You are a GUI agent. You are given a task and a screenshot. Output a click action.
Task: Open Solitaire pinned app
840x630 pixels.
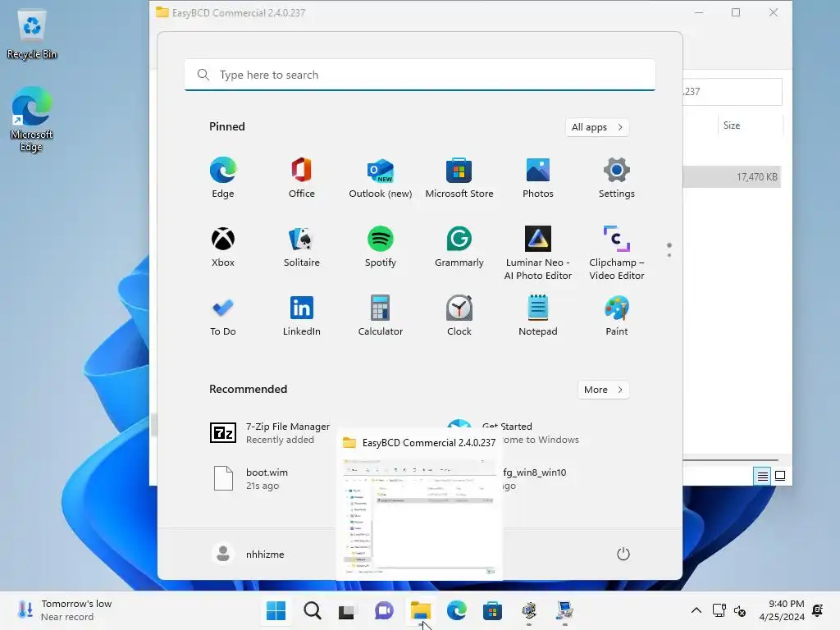(x=302, y=246)
